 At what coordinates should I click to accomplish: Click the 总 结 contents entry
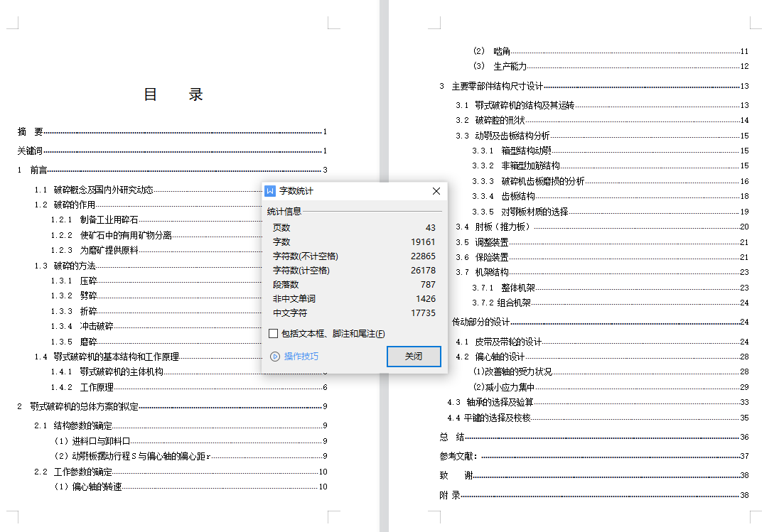coord(594,437)
